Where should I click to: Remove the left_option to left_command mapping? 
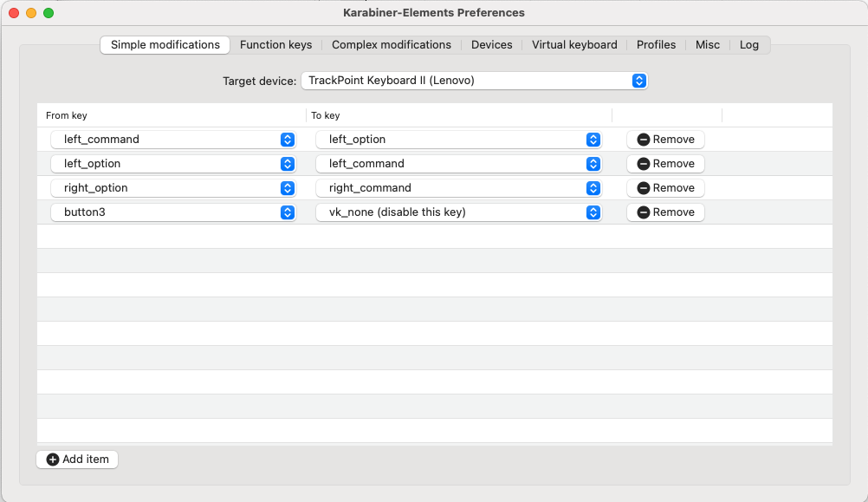[x=665, y=164]
